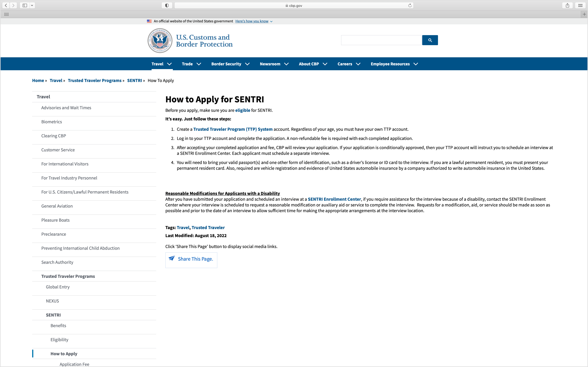Follow the 'eligible' link for SENTRI
This screenshot has width=588, height=367.
pyautogui.click(x=242, y=110)
